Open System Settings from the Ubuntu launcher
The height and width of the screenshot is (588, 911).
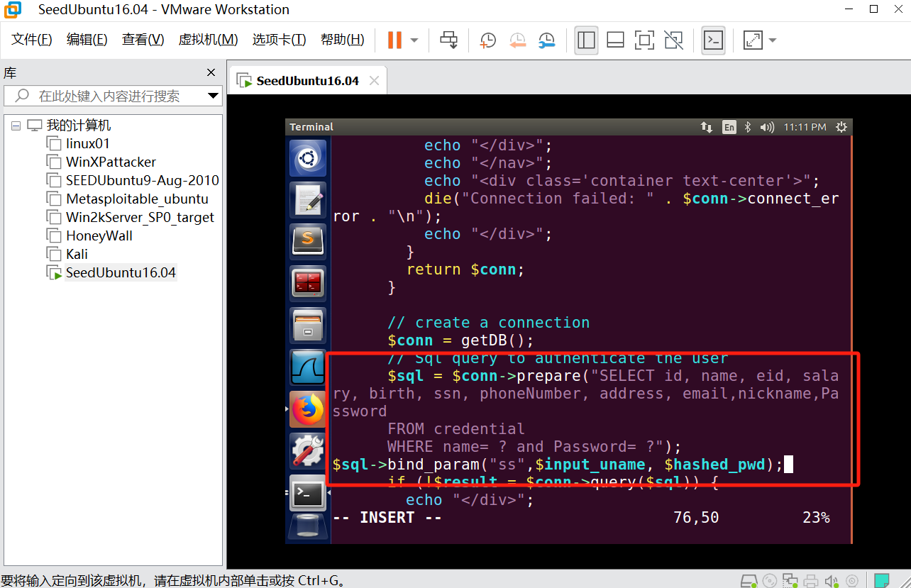308,451
